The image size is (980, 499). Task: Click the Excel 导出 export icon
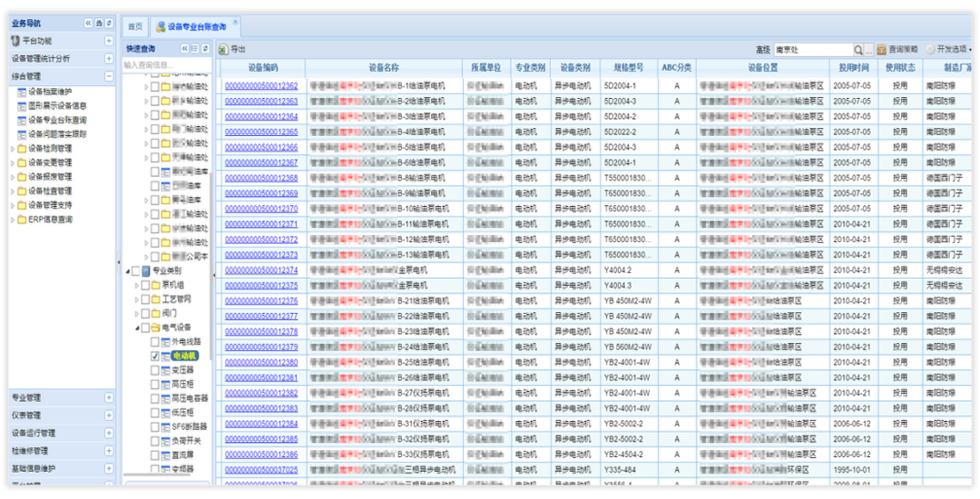pyautogui.click(x=223, y=49)
